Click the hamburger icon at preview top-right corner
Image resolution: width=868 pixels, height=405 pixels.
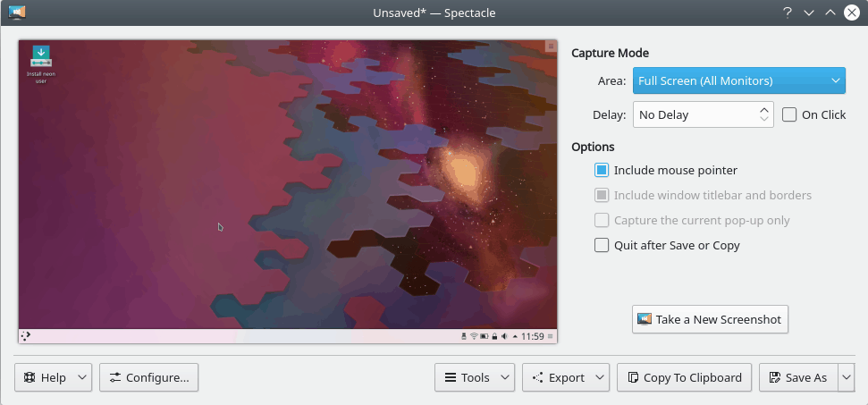point(551,46)
